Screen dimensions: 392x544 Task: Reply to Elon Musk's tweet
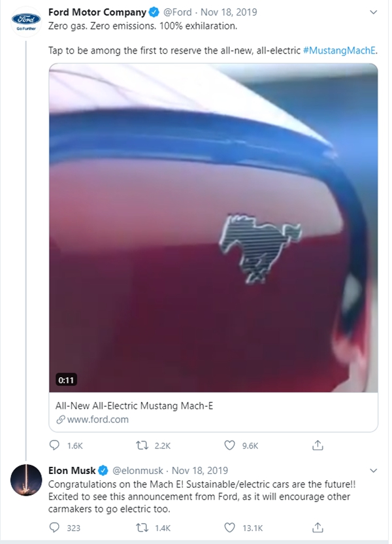[55, 527]
